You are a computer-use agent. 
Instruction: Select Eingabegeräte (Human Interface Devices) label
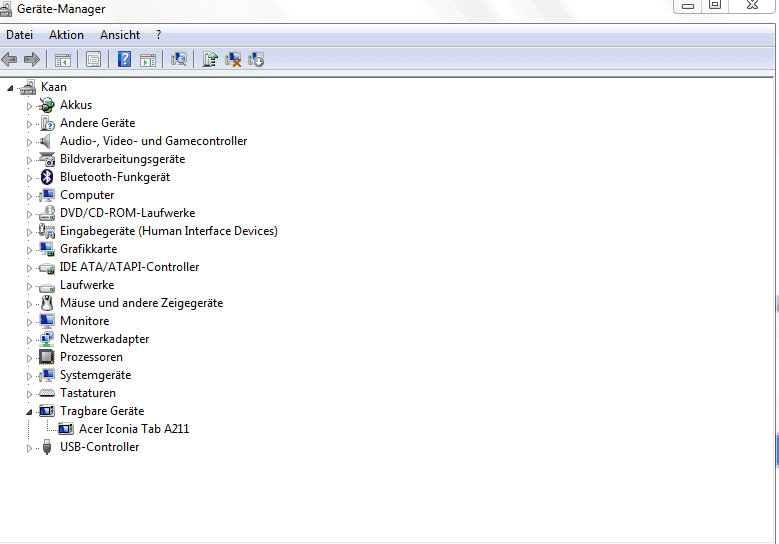point(168,231)
